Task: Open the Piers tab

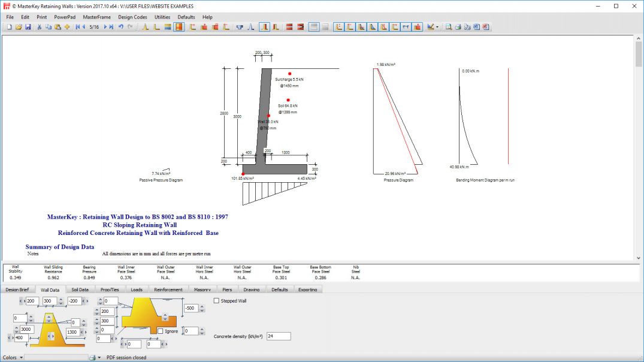Action: tap(227, 289)
